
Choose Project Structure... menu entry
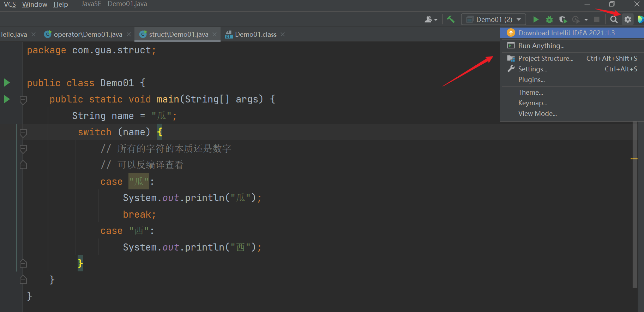(546, 58)
